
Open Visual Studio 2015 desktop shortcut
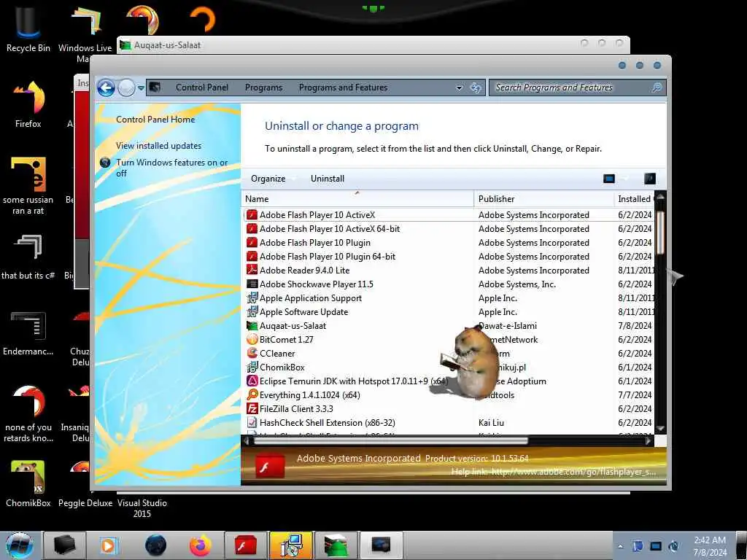point(142,507)
